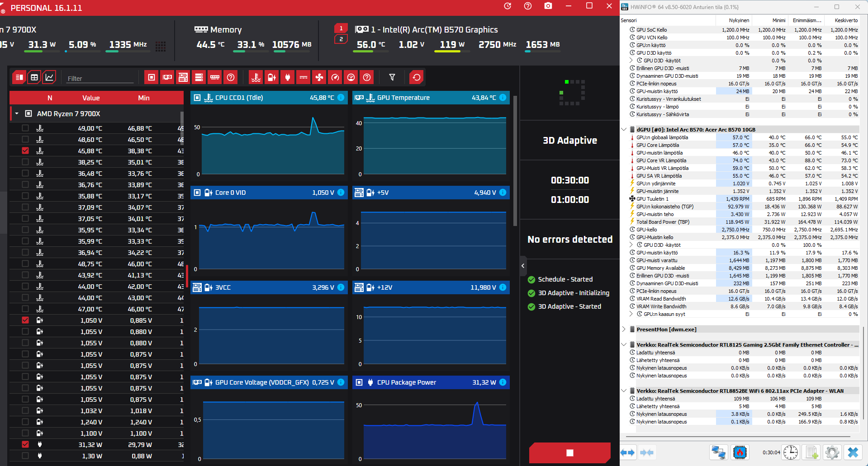Open info for the GPU Temperature graph
Screen dimensions: 868x466
pyautogui.click(x=503, y=98)
